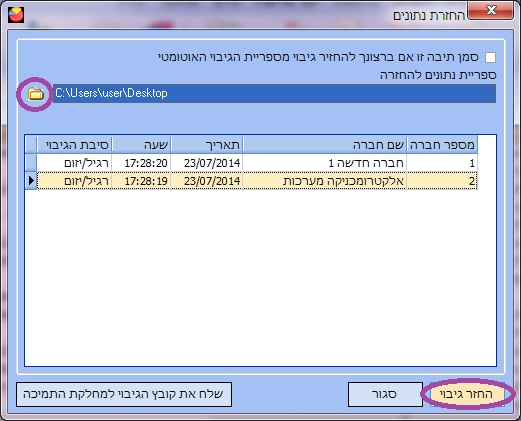The image size is (521, 421).
Task: Click company number cell 2
Action: point(442,181)
